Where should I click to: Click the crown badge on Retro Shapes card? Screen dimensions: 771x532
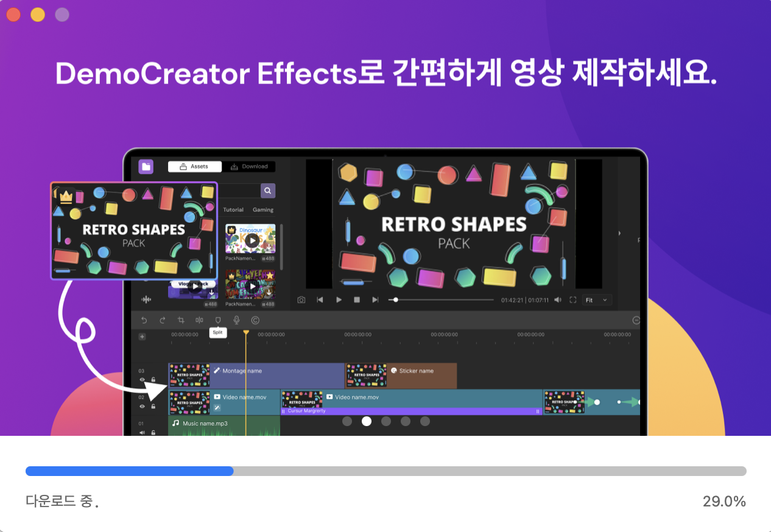(x=65, y=196)
